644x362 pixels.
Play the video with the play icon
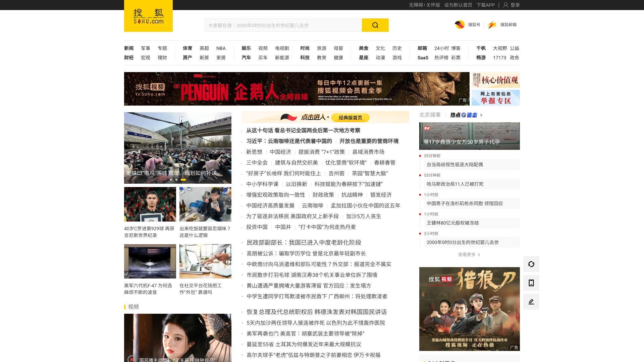(131, 359)
